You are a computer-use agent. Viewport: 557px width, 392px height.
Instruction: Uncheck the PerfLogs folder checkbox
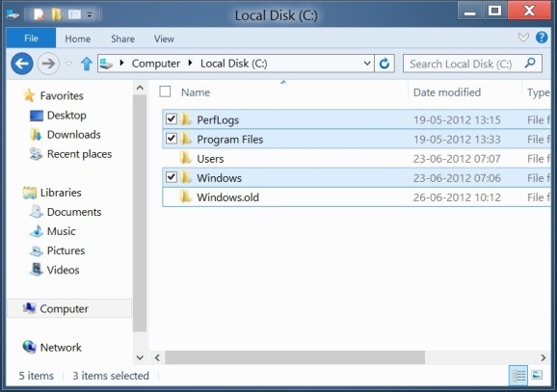click(172, 118)
